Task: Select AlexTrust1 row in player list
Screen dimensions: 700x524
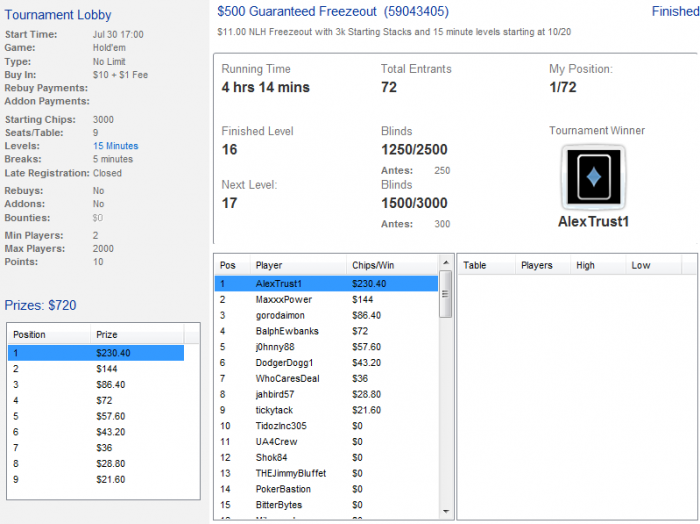Action: [326, 283]
